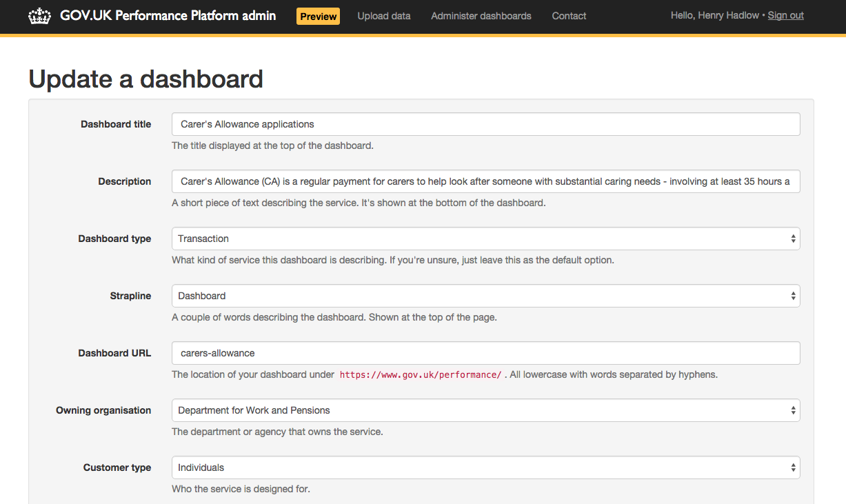
Task: Click the performance URL path text
Action: [x=421, y=374]
